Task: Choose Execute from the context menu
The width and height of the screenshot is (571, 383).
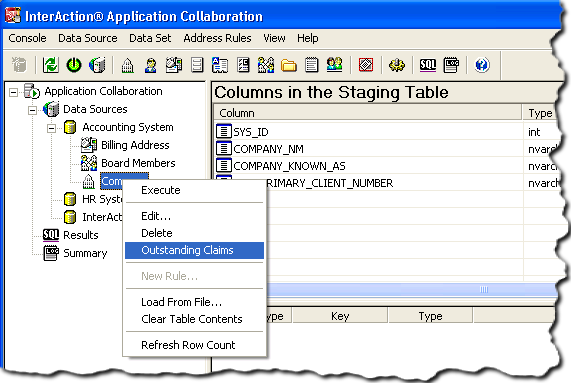Action: (x=194, y=190)
